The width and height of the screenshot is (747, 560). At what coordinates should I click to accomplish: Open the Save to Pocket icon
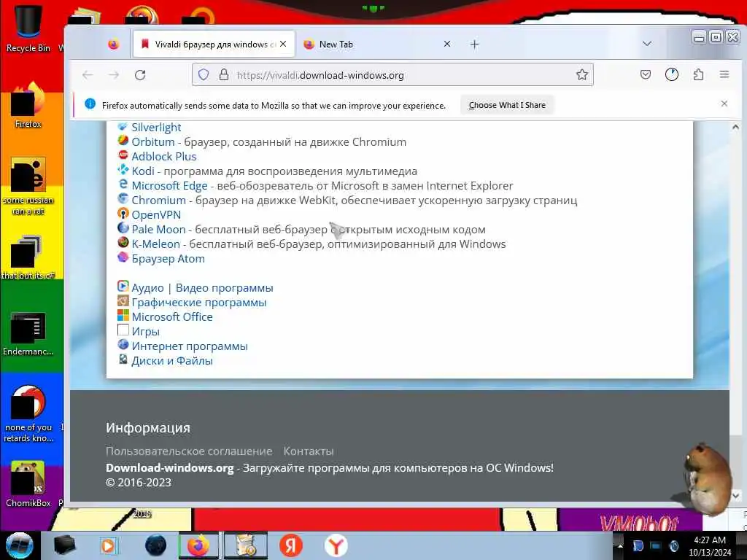pyautogui.click(x=646, y=74)
